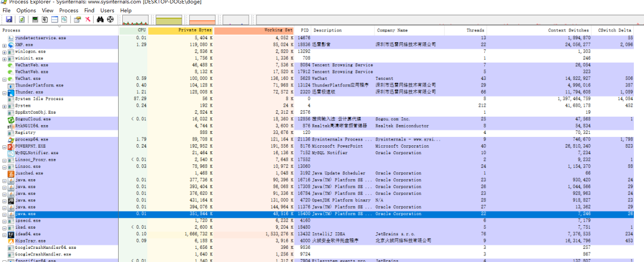Click the Thunder.exe process icon
Viewport: 644px width, 262px height.
[11, 92]
